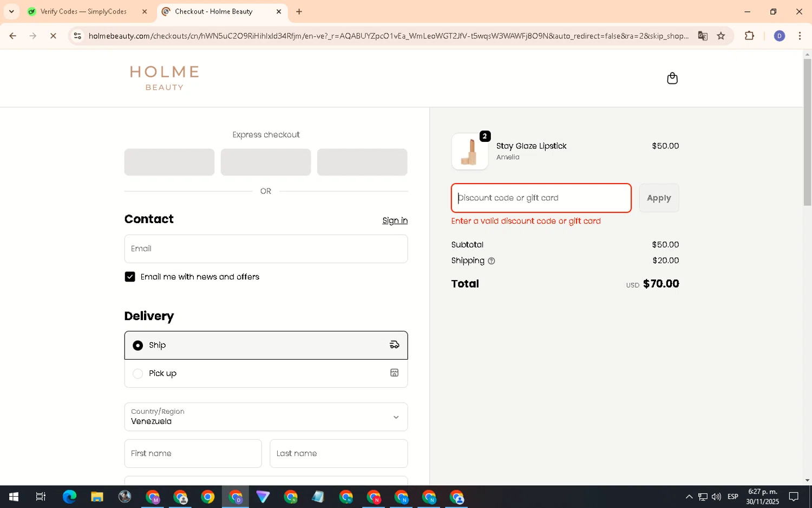Open the network icon in system tray
Viewport: 812px width, 508px height.
[x=703, y=497]
